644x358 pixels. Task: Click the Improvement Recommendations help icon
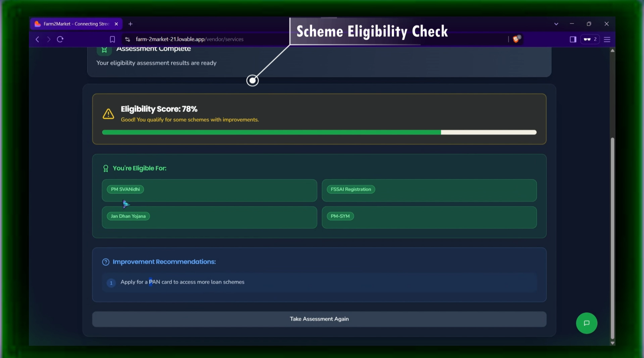point(106,262)
